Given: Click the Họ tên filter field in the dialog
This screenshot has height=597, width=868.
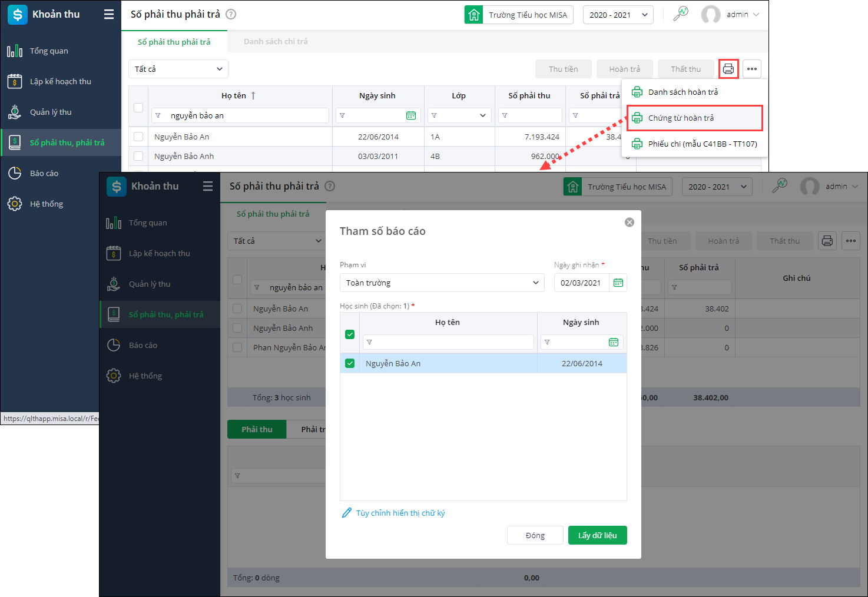Looking at the screenshot, I should [448, 342].
